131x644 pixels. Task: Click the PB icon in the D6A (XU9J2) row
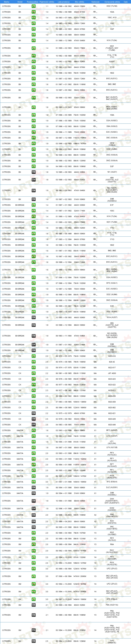[x=34, y=127]
